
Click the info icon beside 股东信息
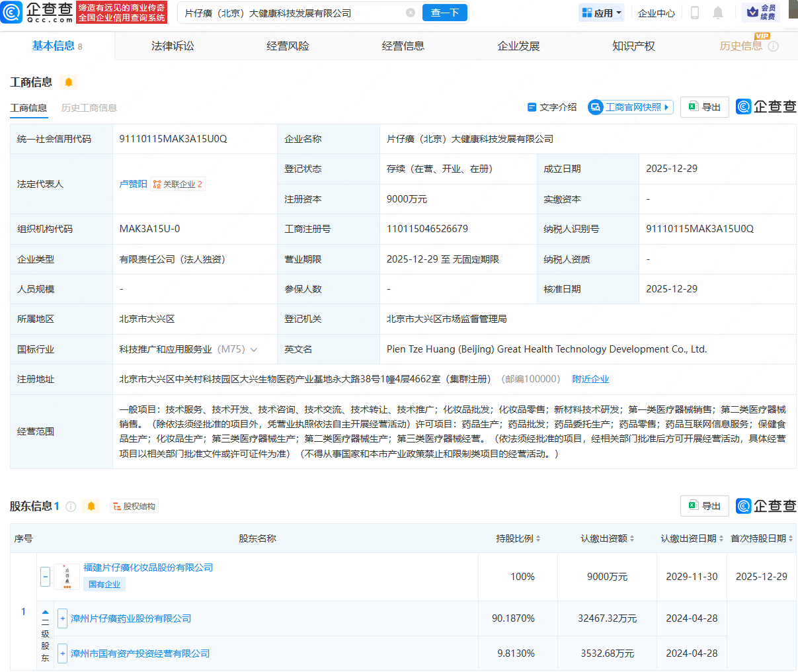pos(71,507)
